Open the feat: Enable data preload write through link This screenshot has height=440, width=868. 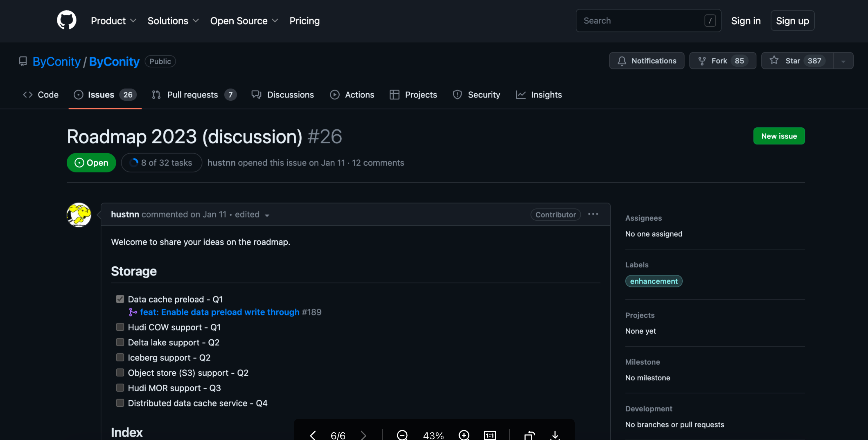click(x=220, y=312)
